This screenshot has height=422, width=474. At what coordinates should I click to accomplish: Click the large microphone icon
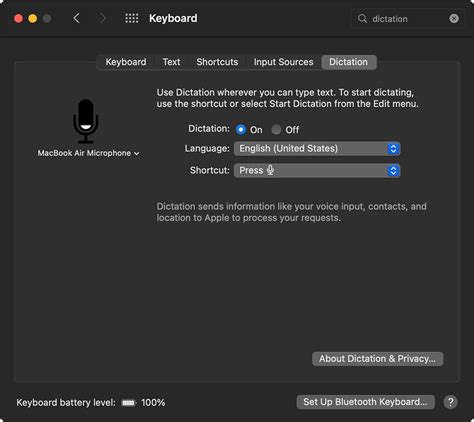pyautogui.click(x=86, y=121)
